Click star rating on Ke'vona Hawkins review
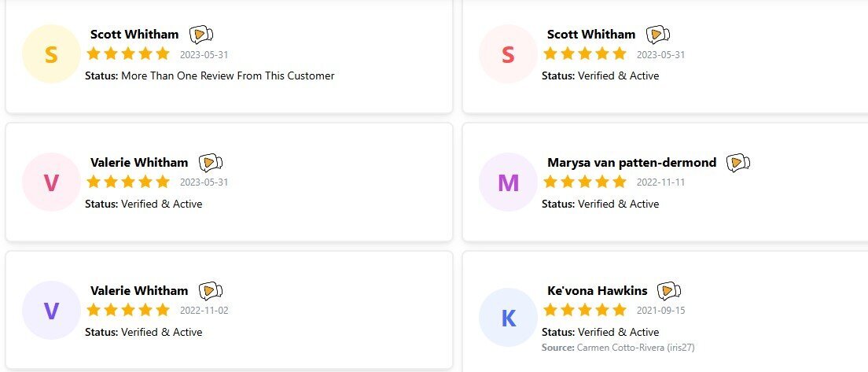This screenshot has width=868, height=372. coord(585,310)
